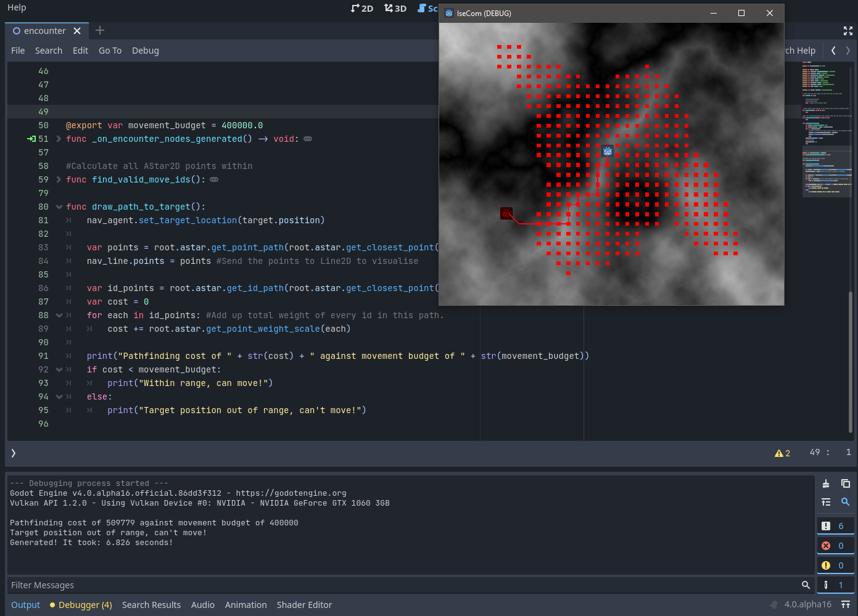Open the Animation bottom panel

[246, 605]
